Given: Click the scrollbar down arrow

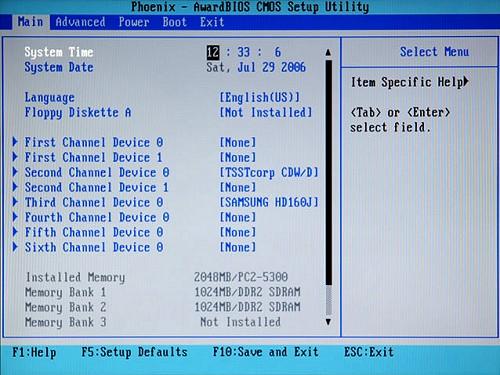Looking at the screenshot, I should pos(328,322).
